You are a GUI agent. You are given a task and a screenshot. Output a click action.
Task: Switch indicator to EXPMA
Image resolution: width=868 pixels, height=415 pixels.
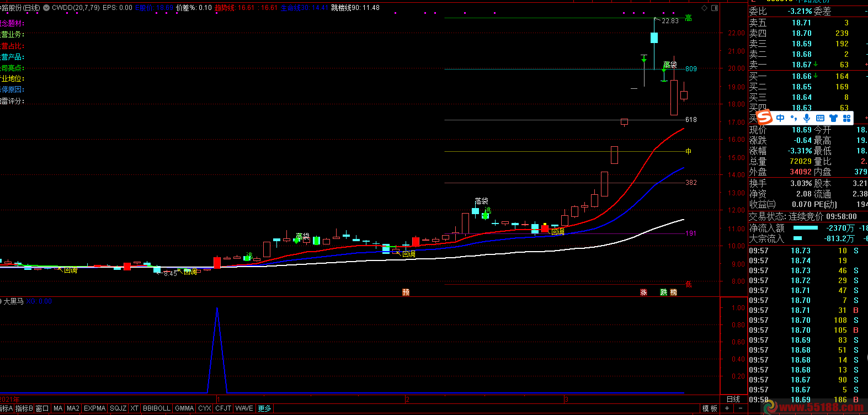click(94, 408)
